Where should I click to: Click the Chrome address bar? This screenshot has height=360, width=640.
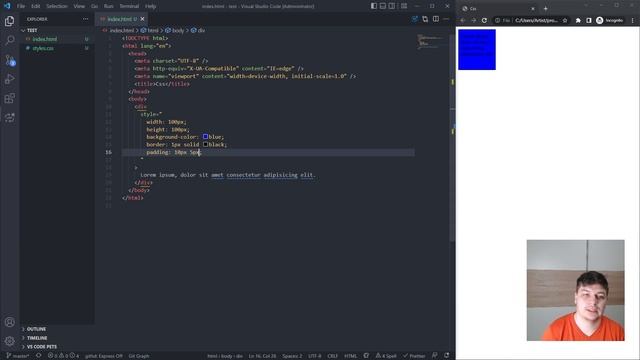point(531,20)
